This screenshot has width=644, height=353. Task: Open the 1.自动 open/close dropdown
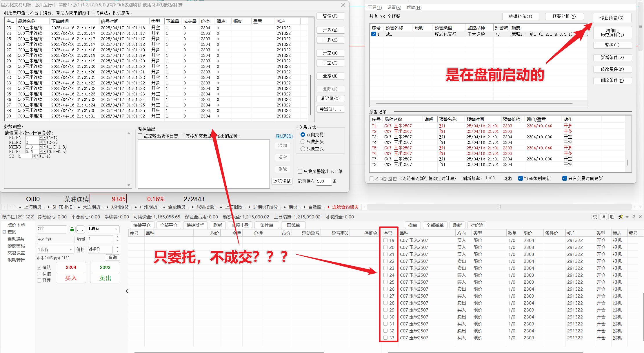(103, 229)
